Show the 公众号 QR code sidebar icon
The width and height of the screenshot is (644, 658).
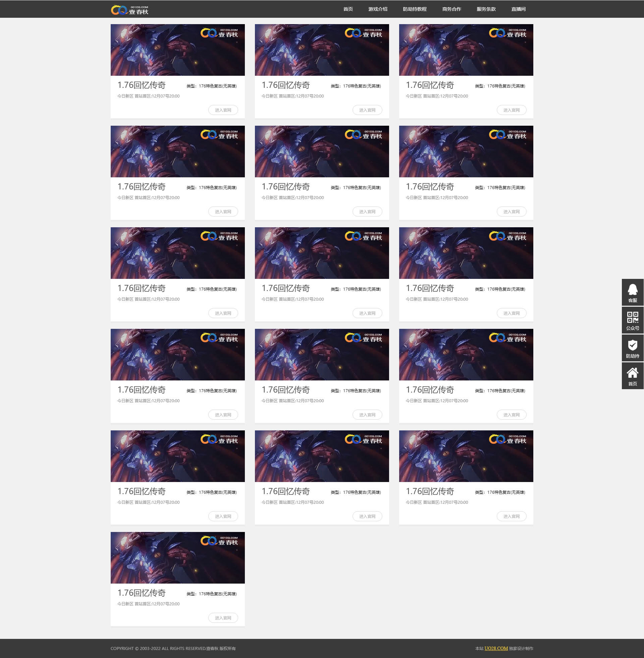pyautogui.click(x=633, y=320)
